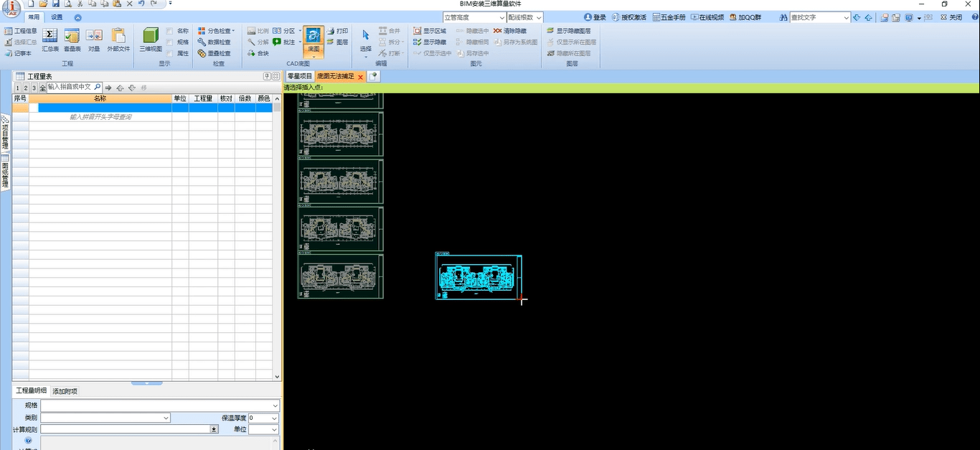Open the 五金手册 hardware manual
Image resolution: width=980 pixels, height=450 pixels.
pos(670,17)
